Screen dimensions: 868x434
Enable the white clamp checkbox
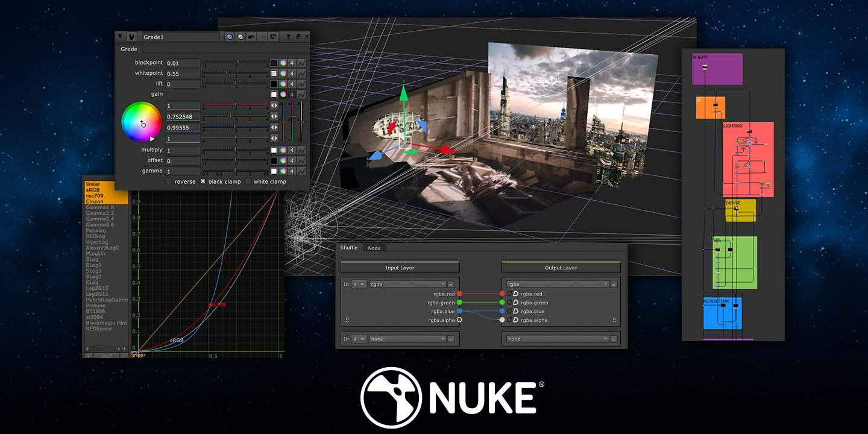coord(248,181)
